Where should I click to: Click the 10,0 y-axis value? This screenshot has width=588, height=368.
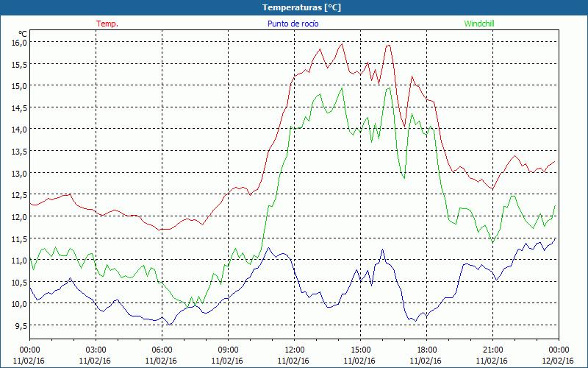pos(19,304)
